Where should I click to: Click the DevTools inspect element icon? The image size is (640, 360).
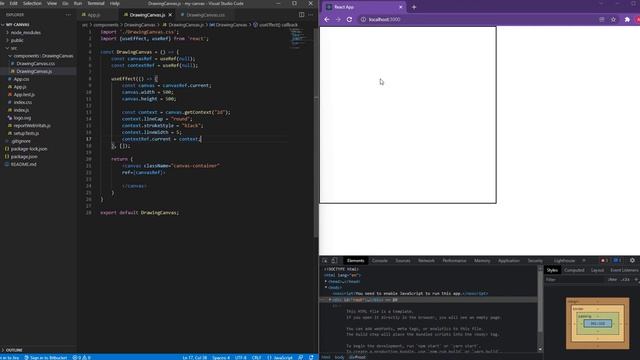(325, 260)
